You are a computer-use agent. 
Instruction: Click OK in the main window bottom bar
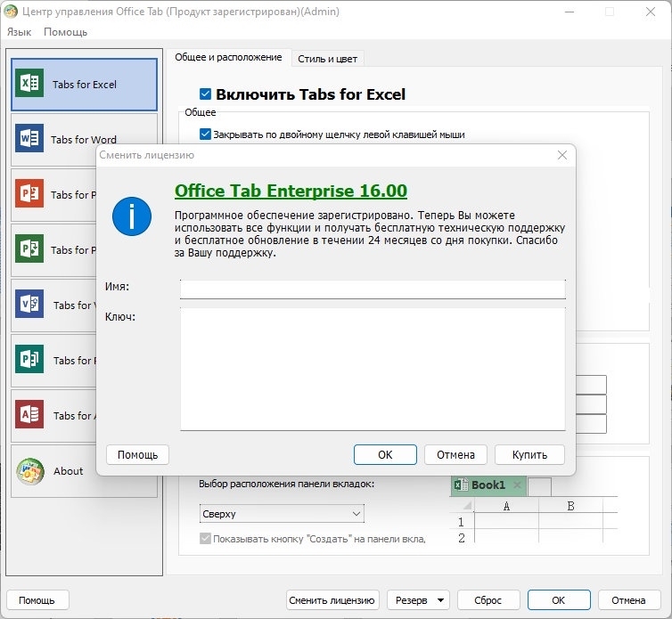click(x=559, y=600)
